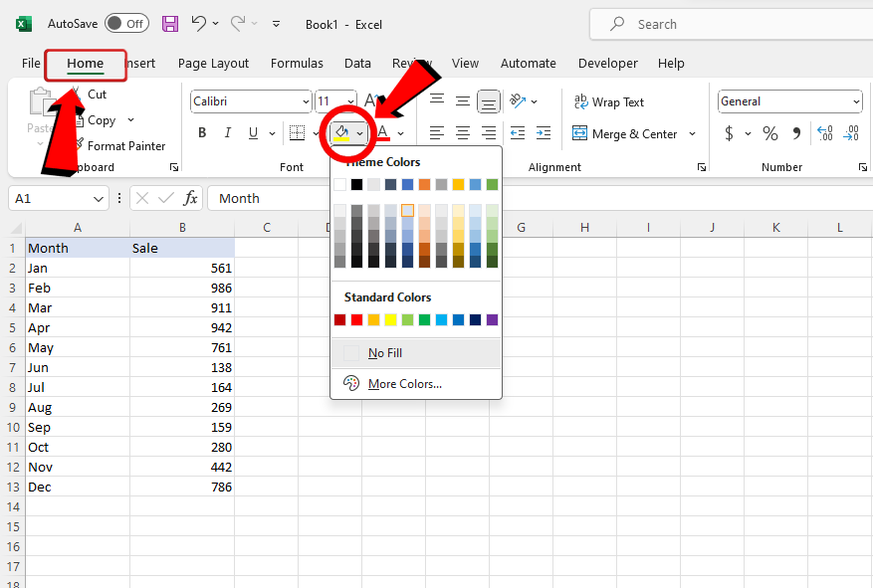This screenshot has height=588, width=873.
Task: Open the Formulas ribbon tab
Action: coord(297,63)
